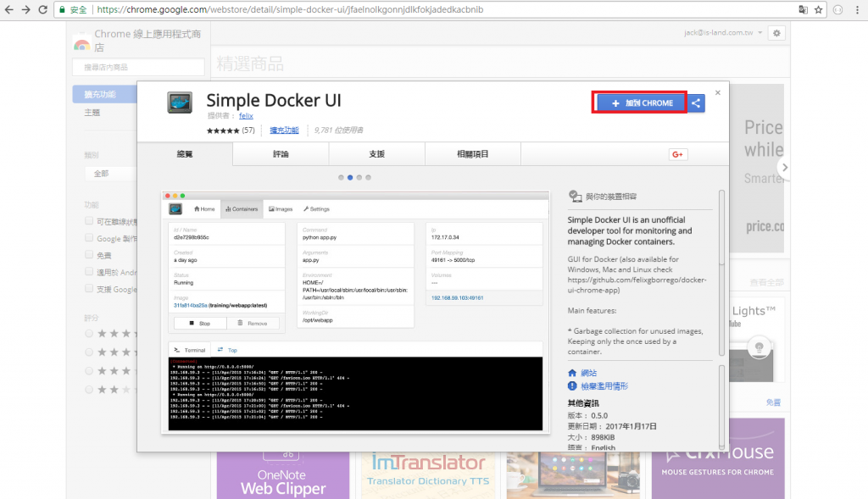Click the 版本: 0.5.0 text
The height and width of the screenshot is (499, 868).
[587, 415]
